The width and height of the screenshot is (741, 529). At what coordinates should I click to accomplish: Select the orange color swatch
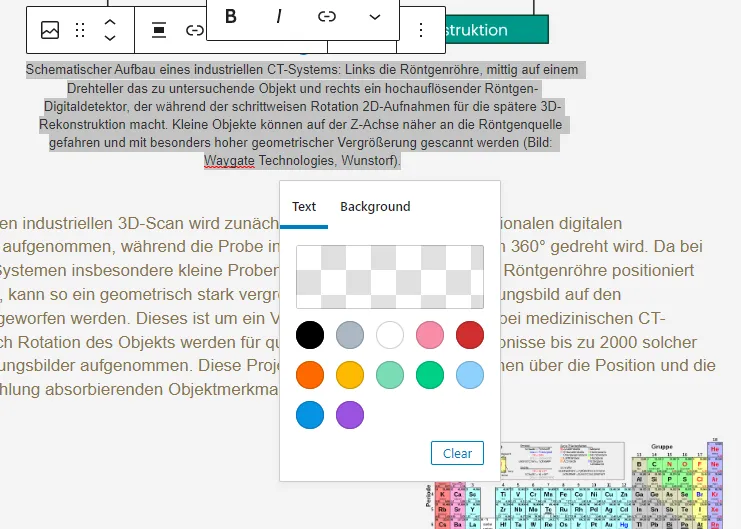tap(310, 375)
